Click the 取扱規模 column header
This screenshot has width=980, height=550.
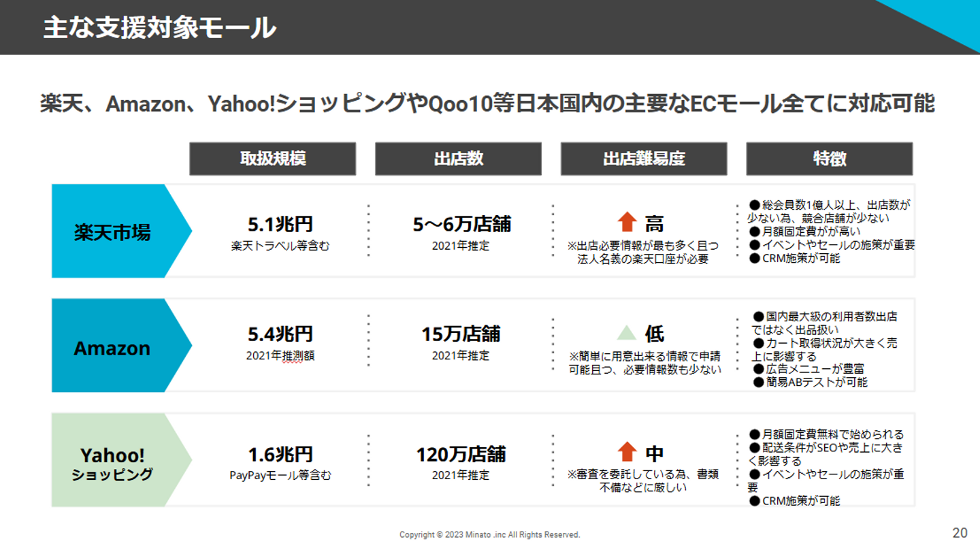click(x=273, y=159)
